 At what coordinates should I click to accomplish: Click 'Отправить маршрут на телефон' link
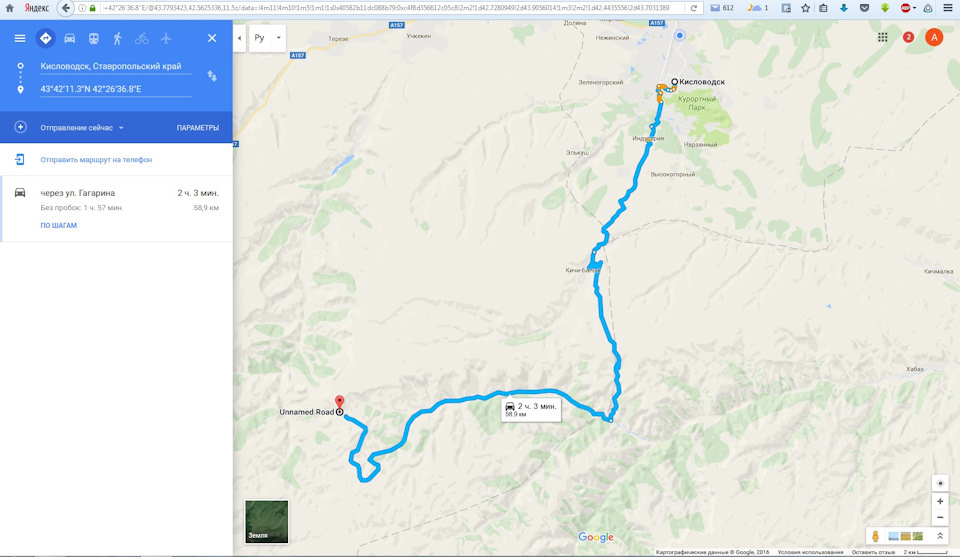click(96, 160)
